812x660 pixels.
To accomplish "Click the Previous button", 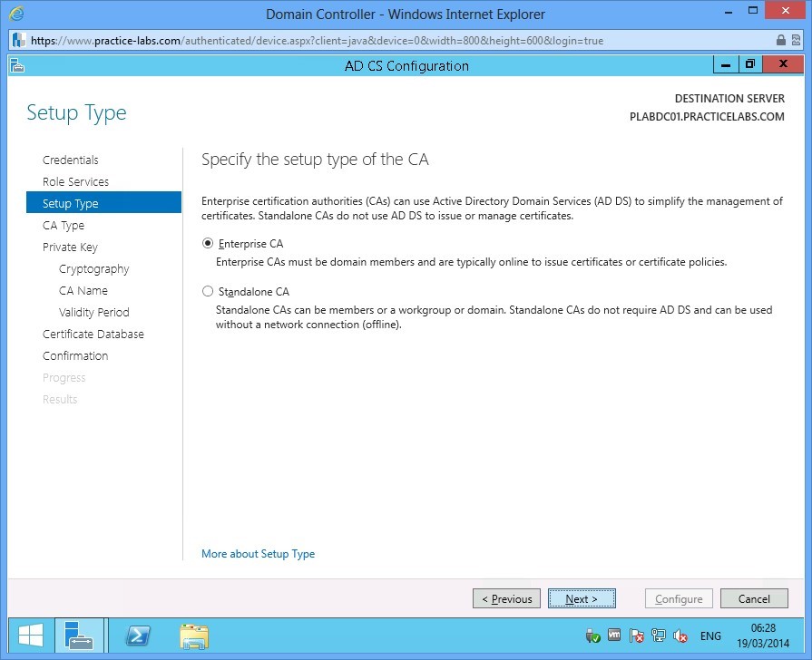I will [506, 598].
